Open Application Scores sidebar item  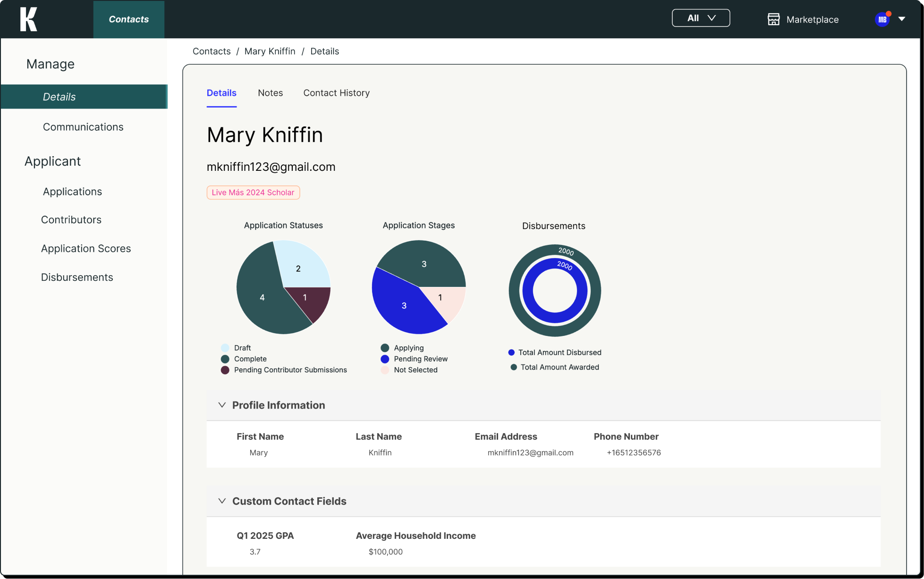[x=86, y=249]
